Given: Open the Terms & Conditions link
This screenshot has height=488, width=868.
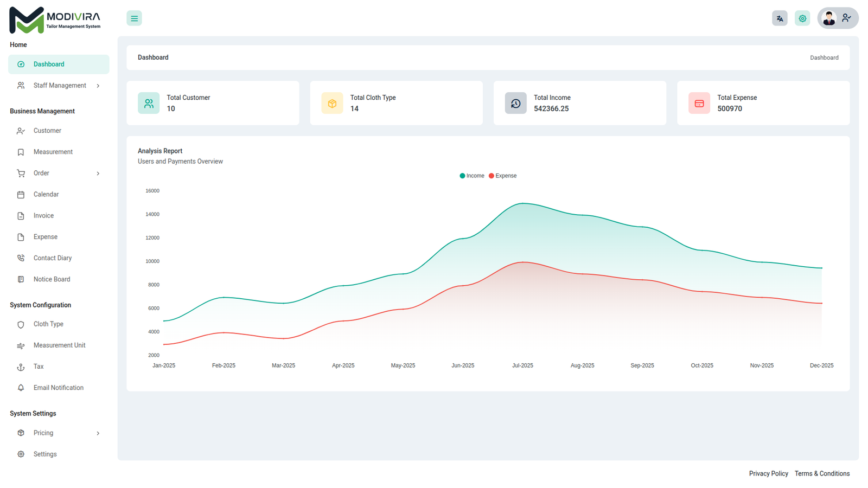Looking at the screenshot, I should [x=822, y=473].
